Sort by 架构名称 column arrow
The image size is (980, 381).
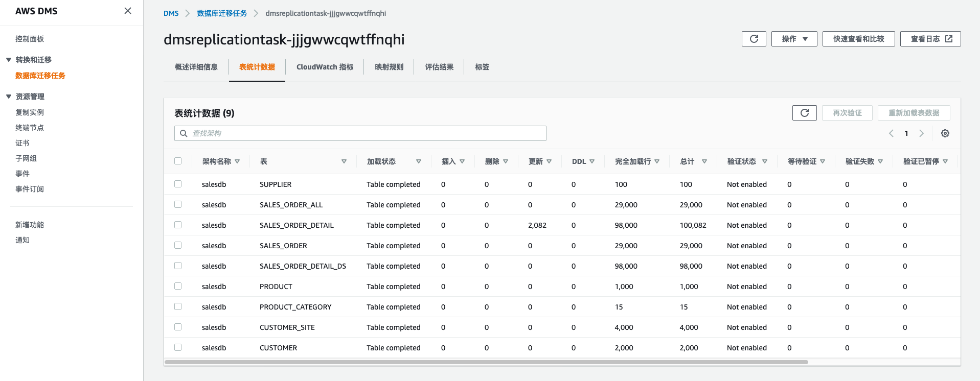pos(237,161)
